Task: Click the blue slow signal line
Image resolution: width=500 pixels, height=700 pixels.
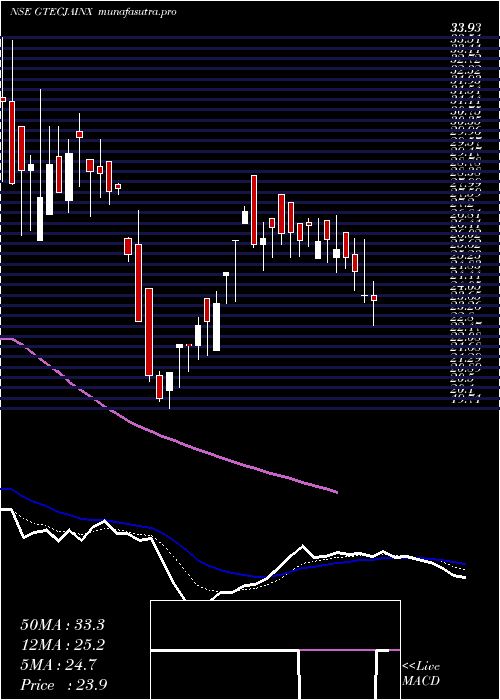Action: point(233,573)
